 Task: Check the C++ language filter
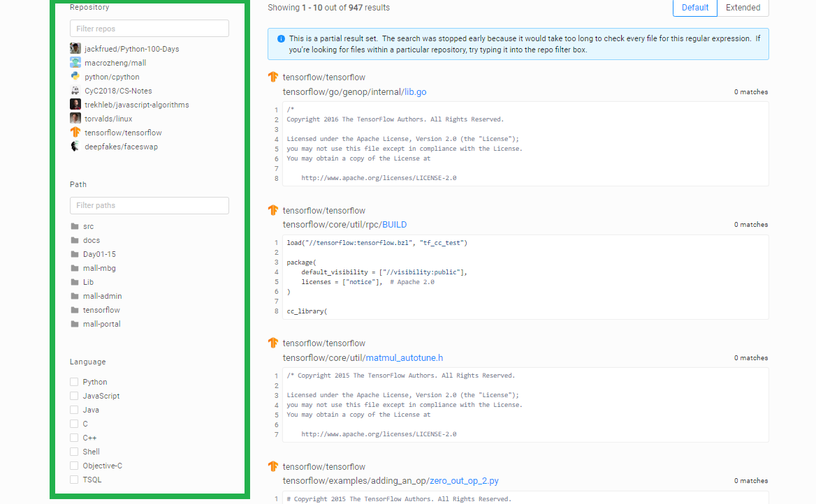74,438
